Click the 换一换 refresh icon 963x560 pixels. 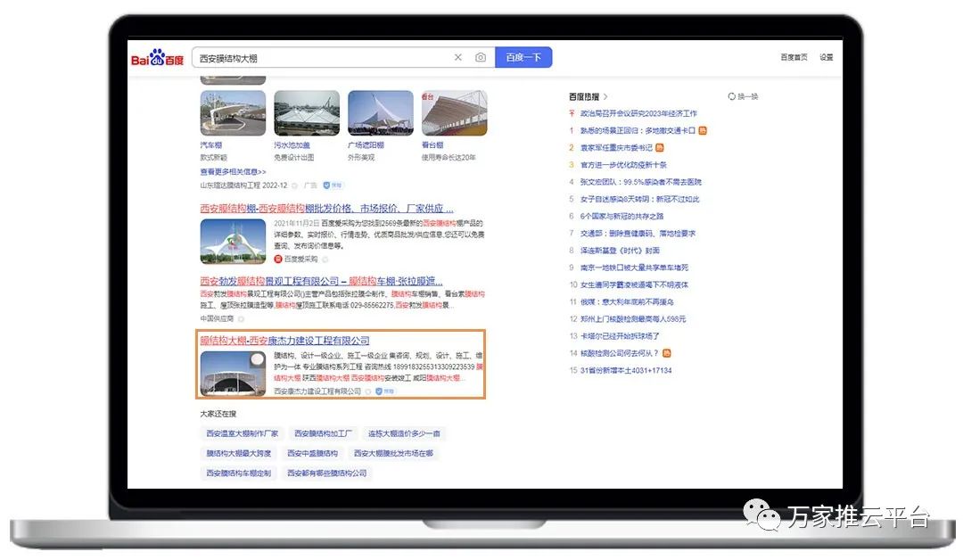[x=732, y=96]
